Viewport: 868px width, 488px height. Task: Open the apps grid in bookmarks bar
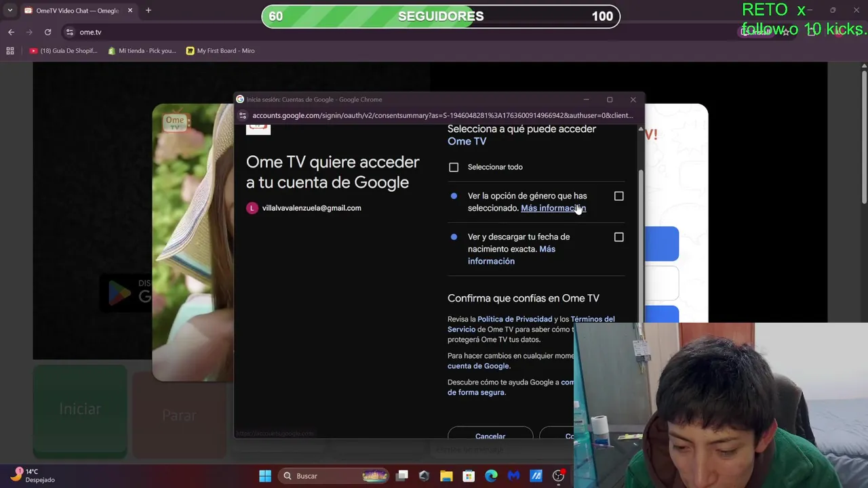click(x=10, y=51)
